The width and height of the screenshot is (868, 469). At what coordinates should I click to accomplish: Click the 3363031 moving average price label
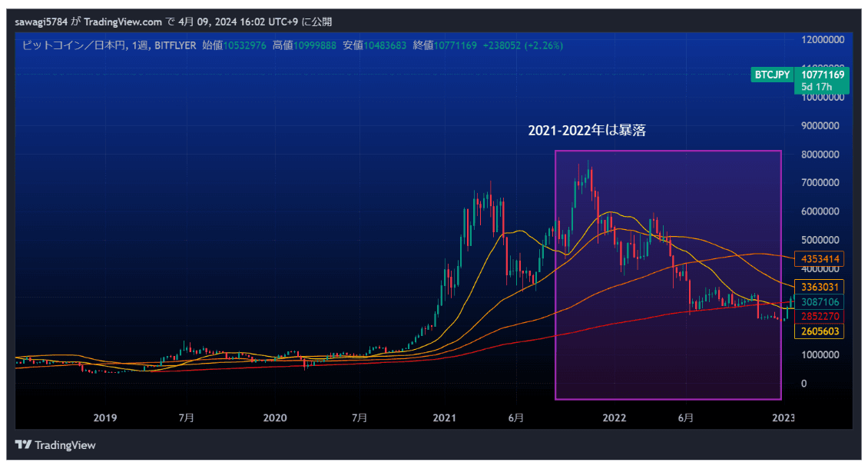[822, 287]
